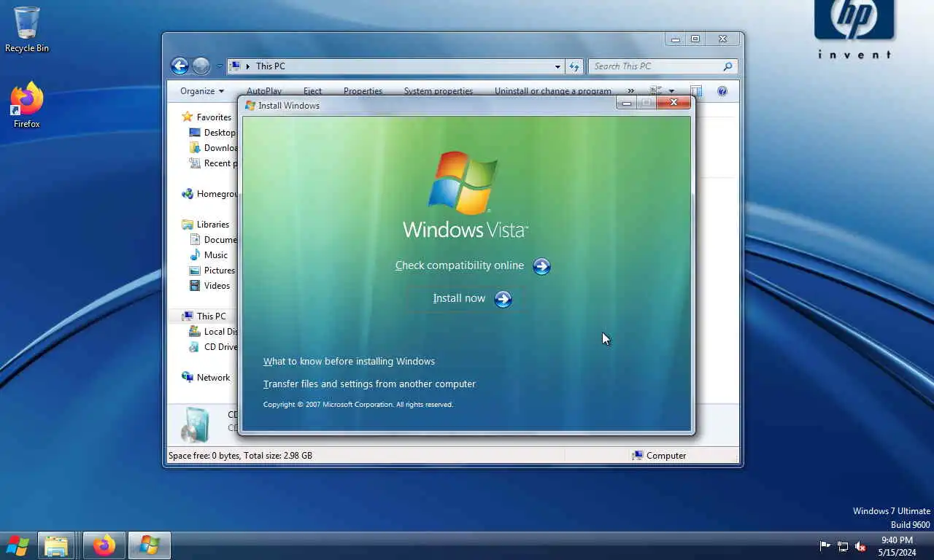This screenshot has width=934, height=560.
Task: Open What to know before installing Windows
Action: [x=349, y=361]
